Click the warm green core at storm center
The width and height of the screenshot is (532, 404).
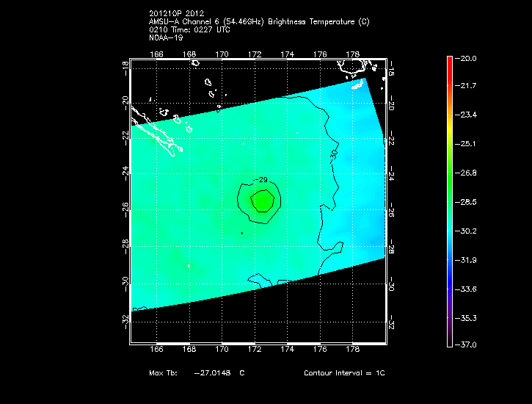[262, 201]
